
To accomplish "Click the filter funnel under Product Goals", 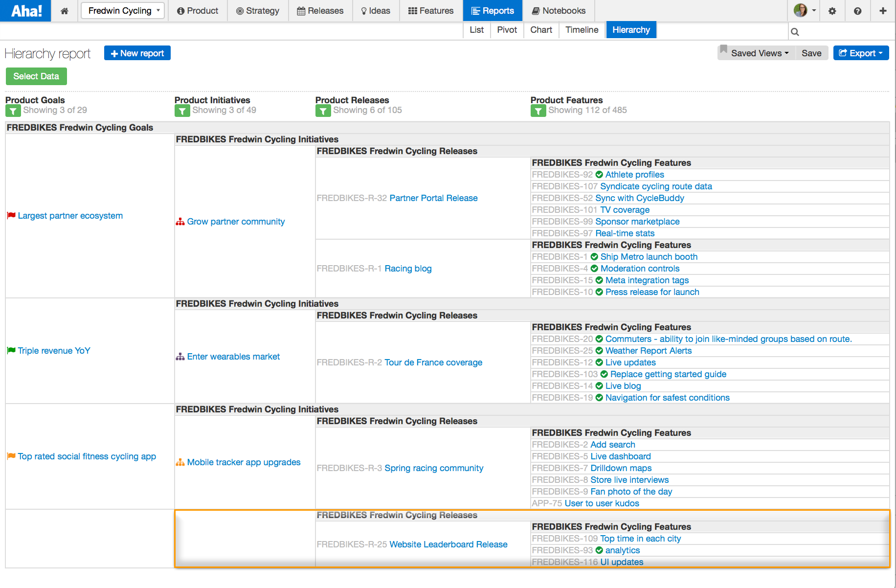I will (x=13, y=111).
